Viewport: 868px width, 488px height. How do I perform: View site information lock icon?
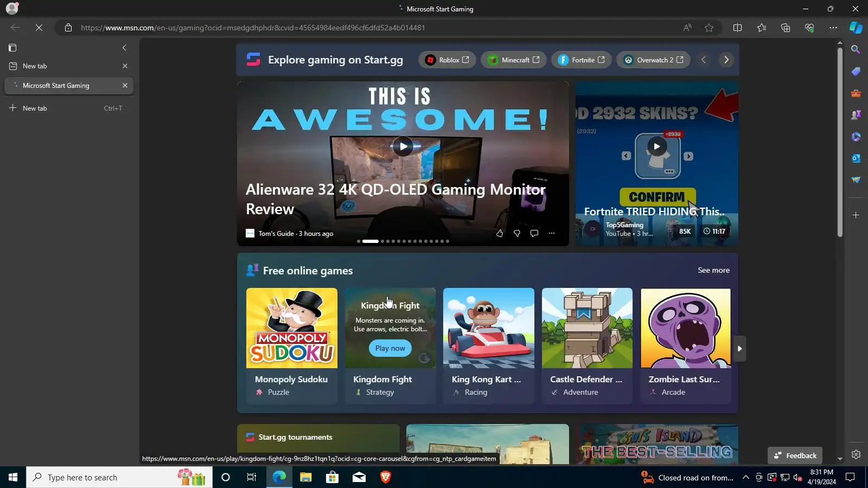68,28
